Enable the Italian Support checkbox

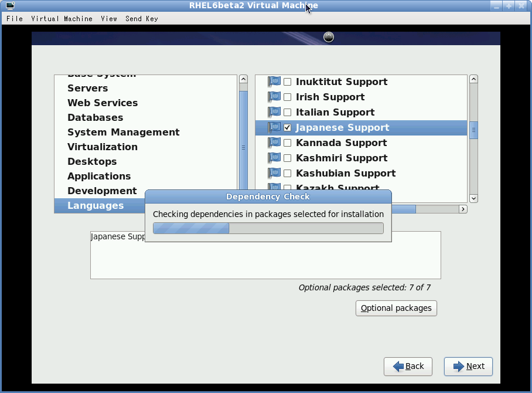point(287,113)
